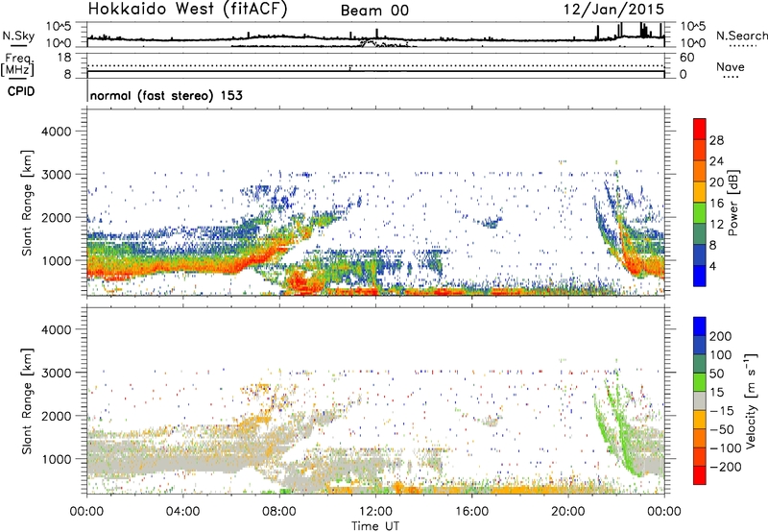Click the '16' label on power colorbar

716,204
